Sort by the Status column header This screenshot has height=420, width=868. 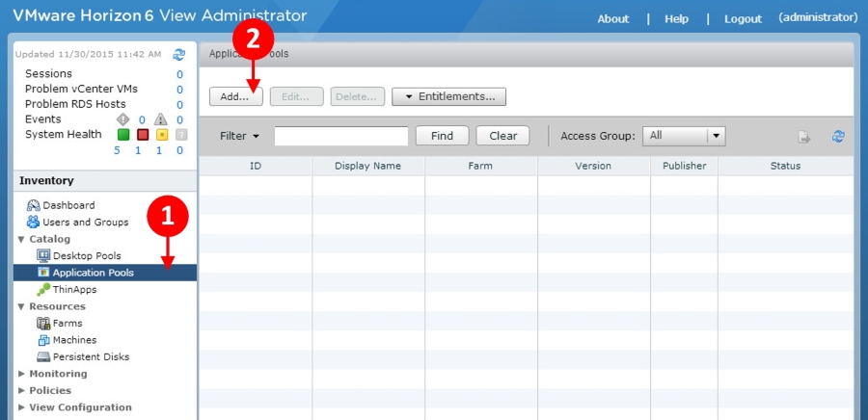coord(785,166)
